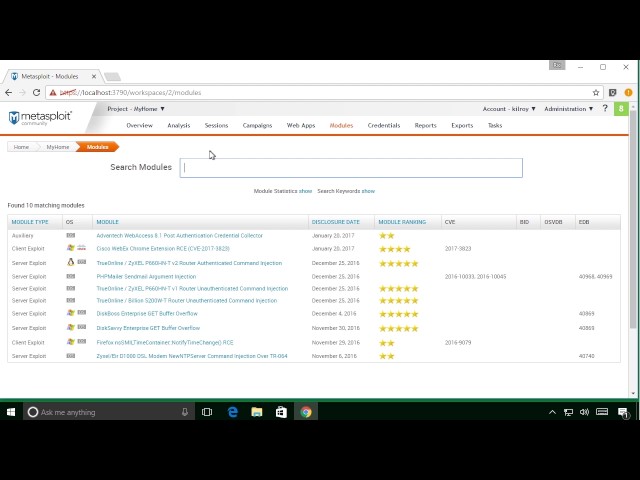The image size is (640, 480).
Task: Open the Action Center notifications icon
Action: (623, 412)
